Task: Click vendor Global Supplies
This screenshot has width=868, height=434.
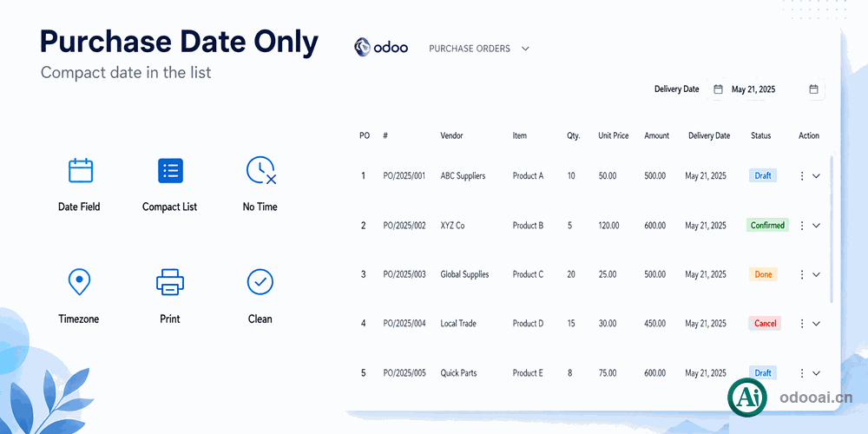Action: [x=464, y=274]
